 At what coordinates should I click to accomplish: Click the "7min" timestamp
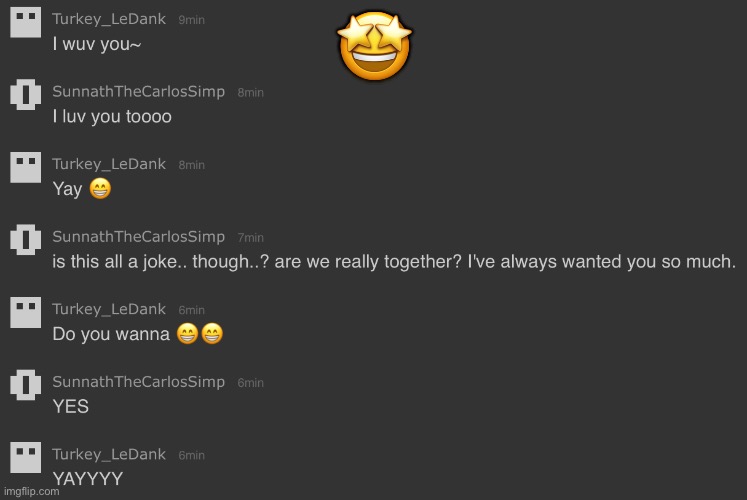point(250,238)
